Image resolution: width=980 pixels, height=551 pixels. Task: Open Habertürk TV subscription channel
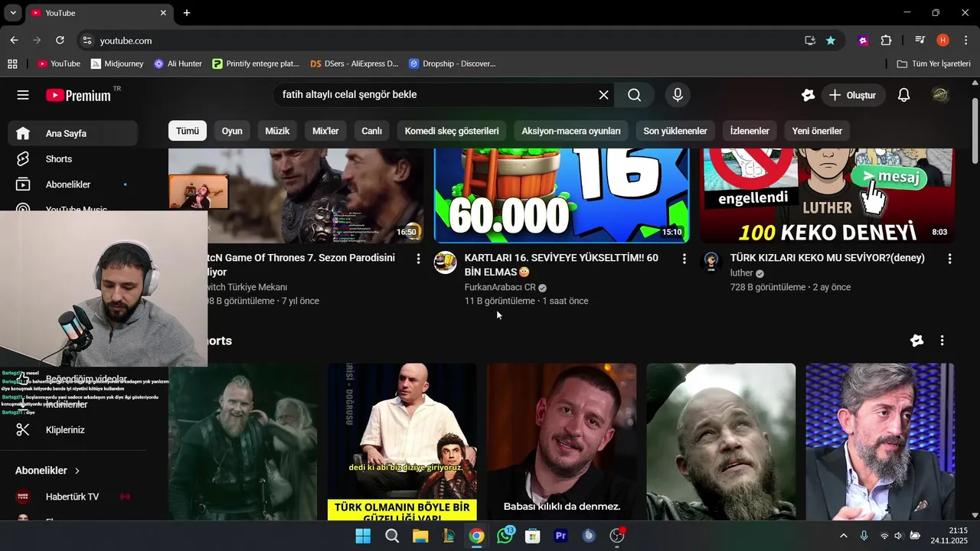point(73,497)
